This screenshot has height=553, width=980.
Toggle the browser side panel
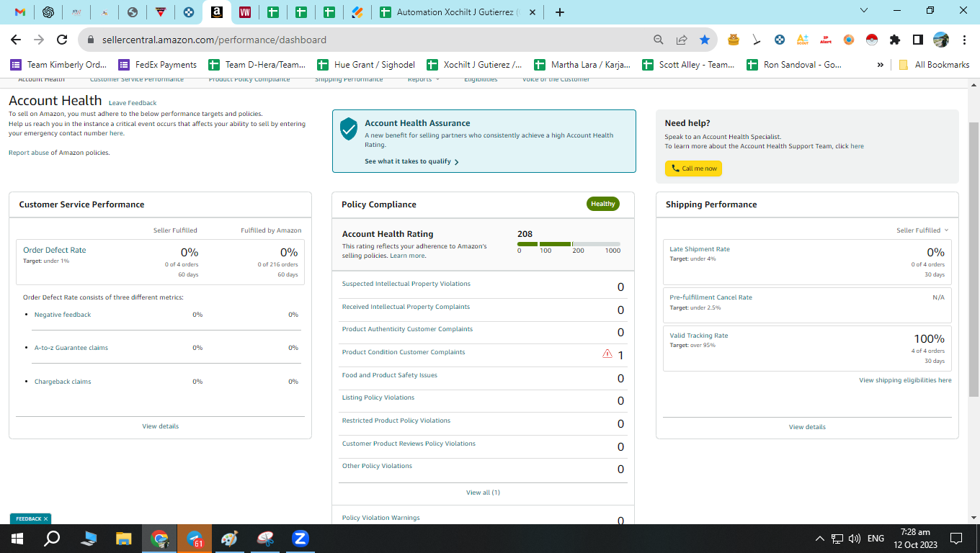[x=918, y=40]
